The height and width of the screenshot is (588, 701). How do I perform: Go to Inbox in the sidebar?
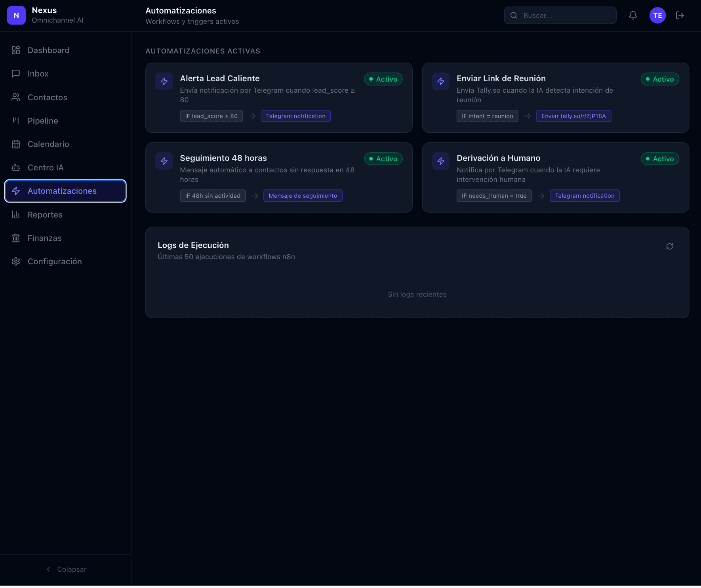(x=65, y=74)
